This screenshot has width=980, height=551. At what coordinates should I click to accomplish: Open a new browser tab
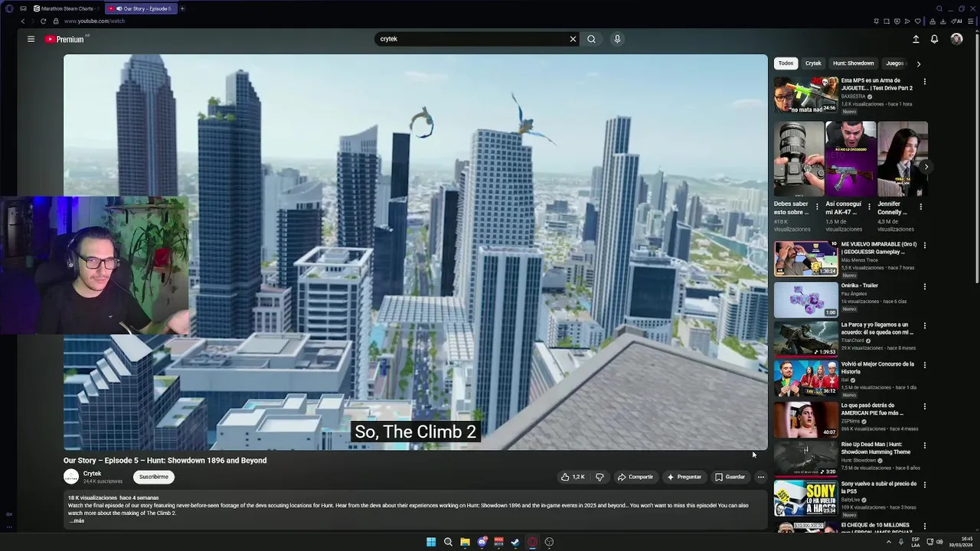point(181,8)
